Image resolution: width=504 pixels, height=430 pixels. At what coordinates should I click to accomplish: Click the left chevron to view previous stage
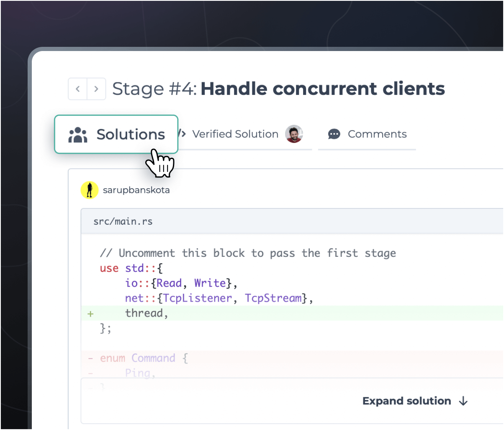77,89
